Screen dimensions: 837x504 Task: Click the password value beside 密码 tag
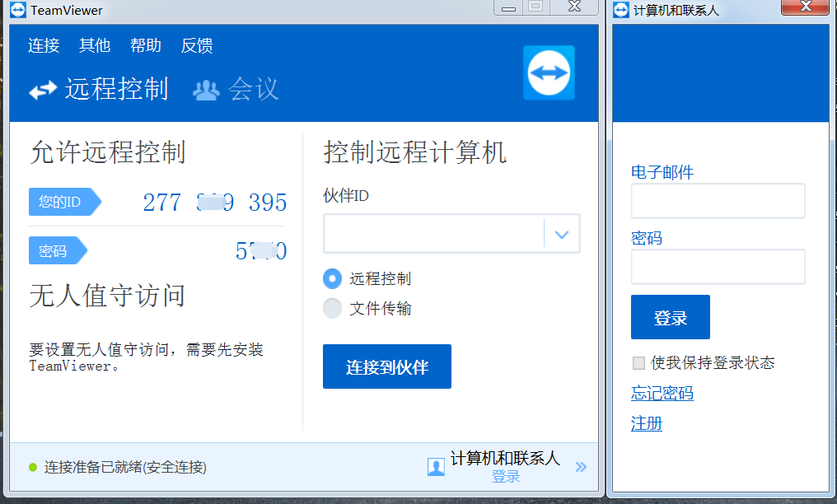(x=261, y=250)
